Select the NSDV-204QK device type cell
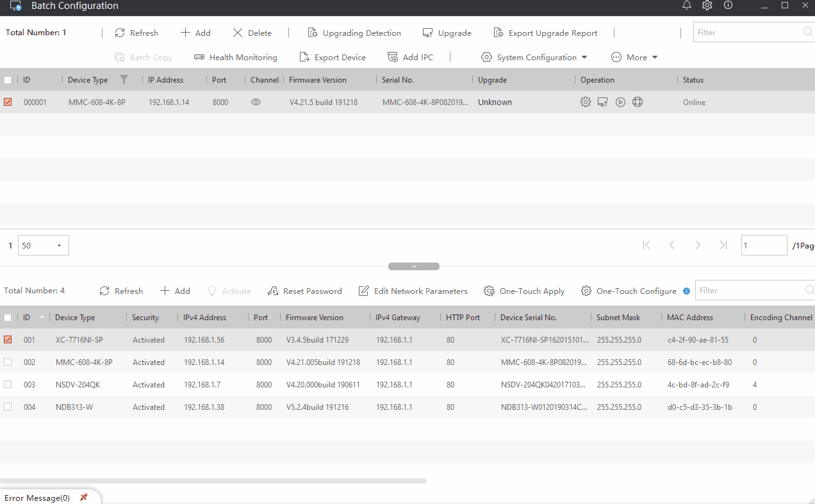 tap(78, 385)
